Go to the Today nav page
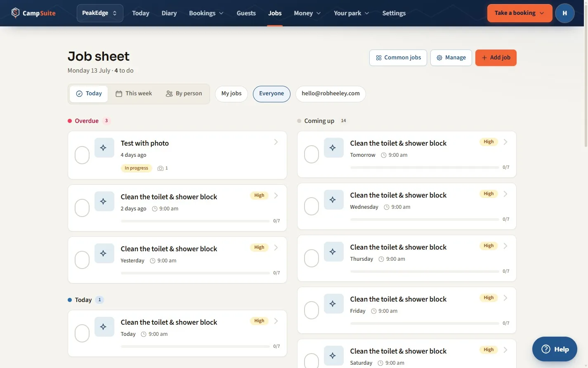 [141, 13]
